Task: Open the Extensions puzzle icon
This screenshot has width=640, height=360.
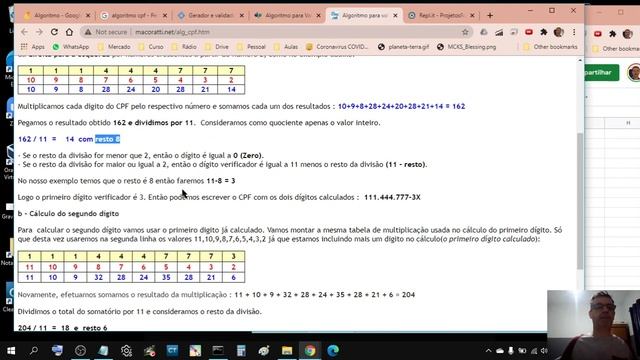Action: click(x=544, y=32)
